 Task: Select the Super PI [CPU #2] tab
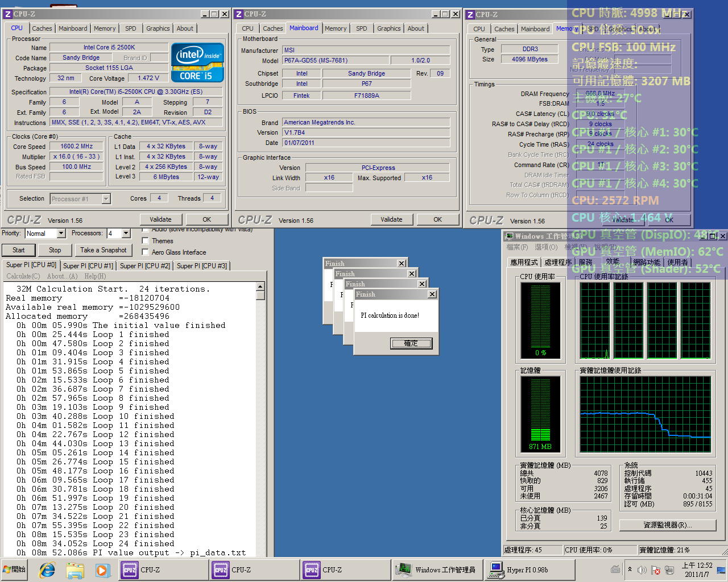click(145, 265)
